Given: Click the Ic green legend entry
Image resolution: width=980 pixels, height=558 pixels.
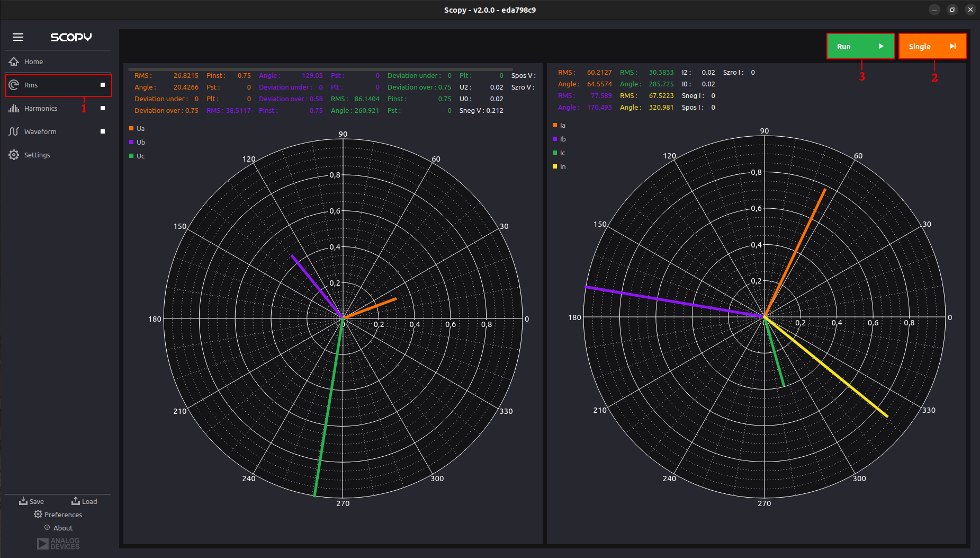Looking at the screenshot, I should click(559, 153).
